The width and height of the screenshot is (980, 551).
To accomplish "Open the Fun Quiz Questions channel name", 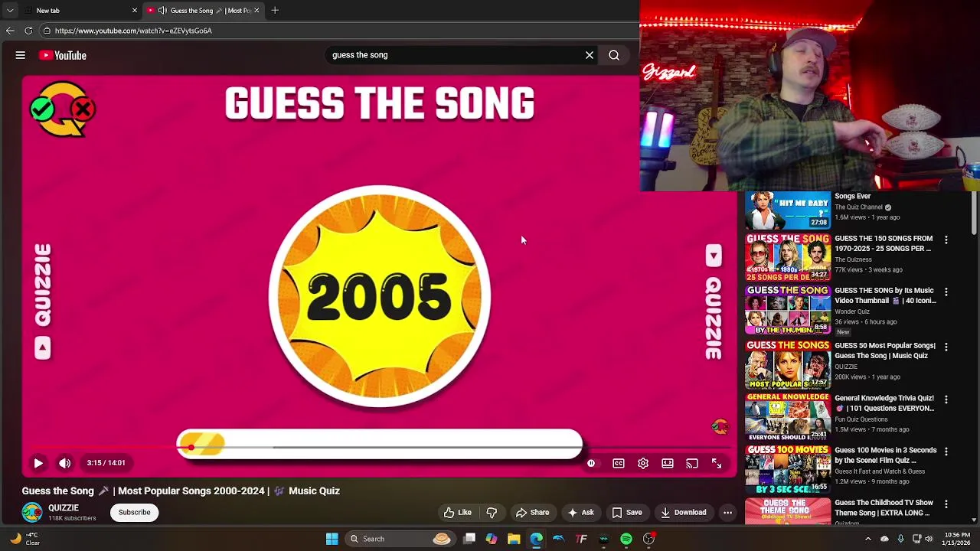I will (861, 419).
